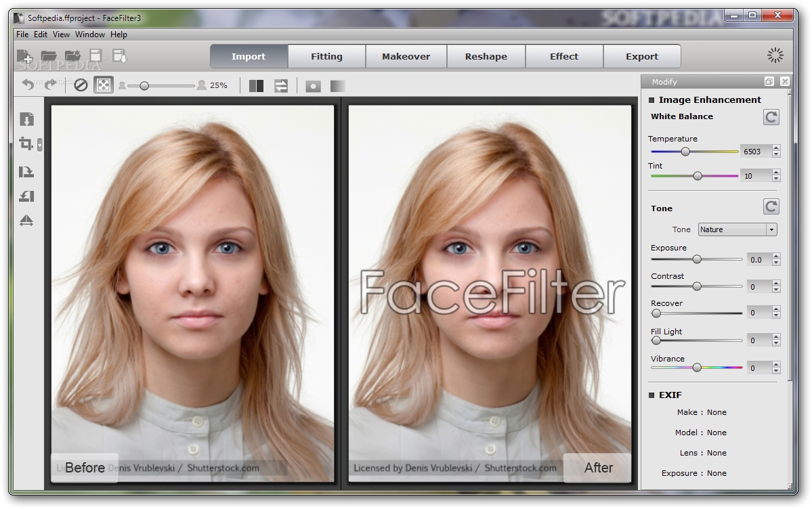Click the Exposure value field 0.0

(x=759, y=260)
